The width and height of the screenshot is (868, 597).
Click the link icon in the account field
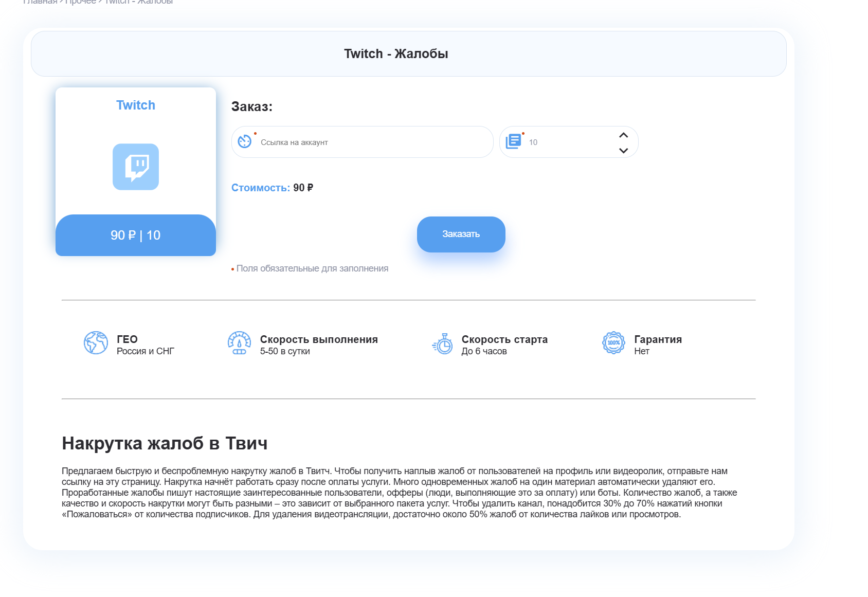point(245,141)
